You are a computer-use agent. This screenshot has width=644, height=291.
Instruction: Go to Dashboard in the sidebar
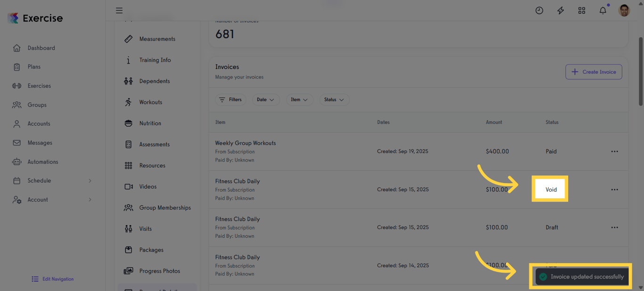pos(41,48)
